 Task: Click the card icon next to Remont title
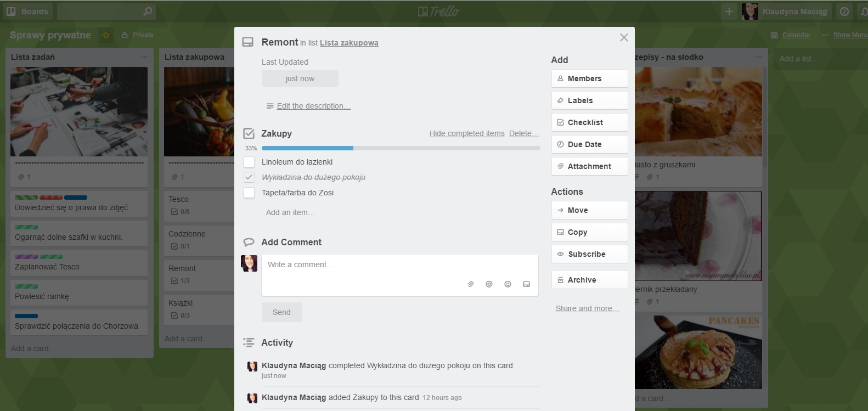tap(248, 42)
